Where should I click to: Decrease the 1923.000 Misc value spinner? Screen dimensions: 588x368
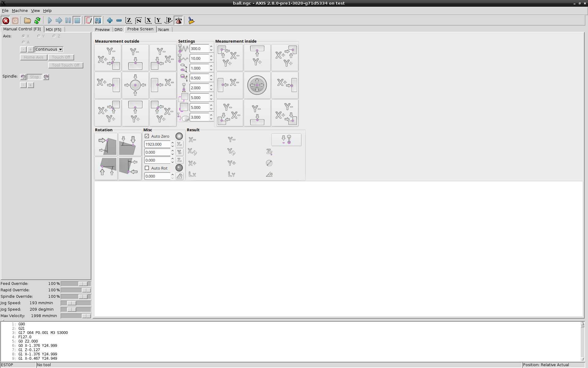172,146
